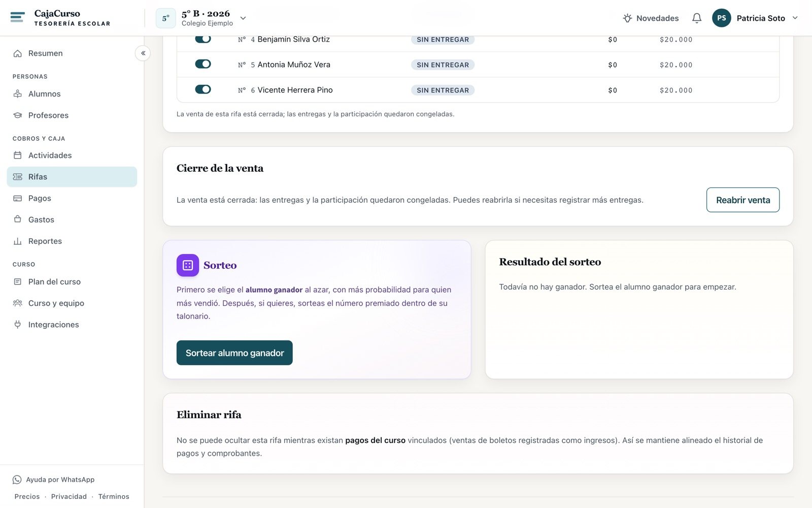
Task: Toggle participation for Vicente Herrera Pino
Action: click(203, 89)
